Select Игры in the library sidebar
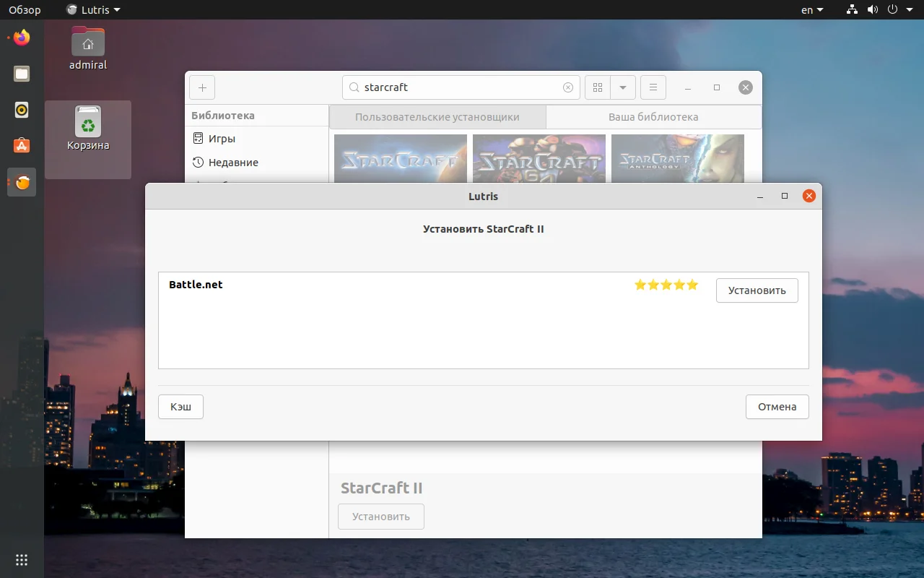Image resolution: width=924 pixels, height=578 pixels. pyautogui.click(x=257, y=139)
